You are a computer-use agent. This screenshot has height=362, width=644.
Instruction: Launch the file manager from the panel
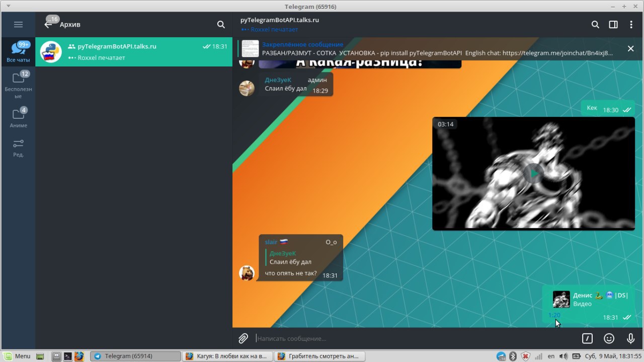pyautogui.click(x=57, y=356)
